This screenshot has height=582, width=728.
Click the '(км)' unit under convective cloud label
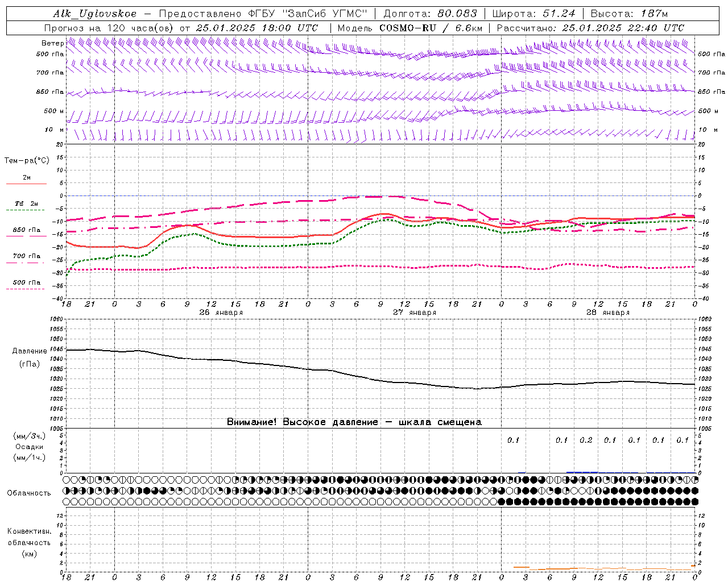pyautogui.click(x=30, y=554)
